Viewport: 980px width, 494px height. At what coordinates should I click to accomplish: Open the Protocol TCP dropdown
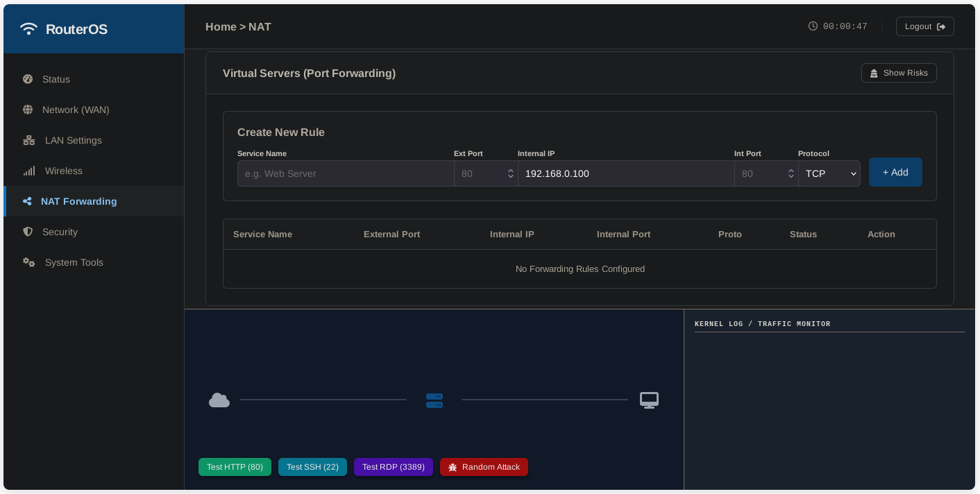click(829, 173)
